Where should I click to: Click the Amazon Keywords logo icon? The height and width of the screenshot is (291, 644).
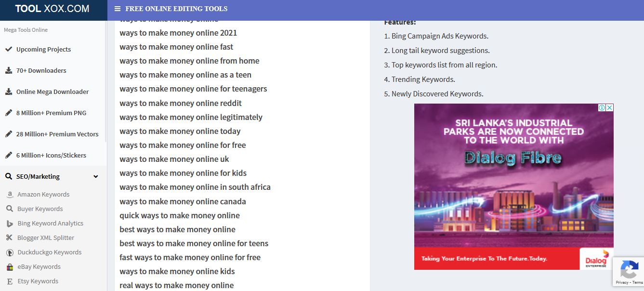(x=9, y=195)
